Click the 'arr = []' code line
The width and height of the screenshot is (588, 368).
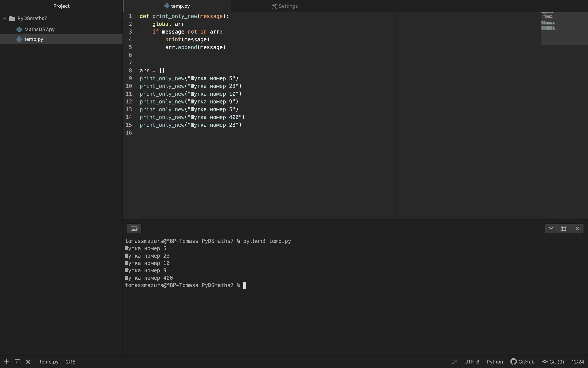click(152, 71)
